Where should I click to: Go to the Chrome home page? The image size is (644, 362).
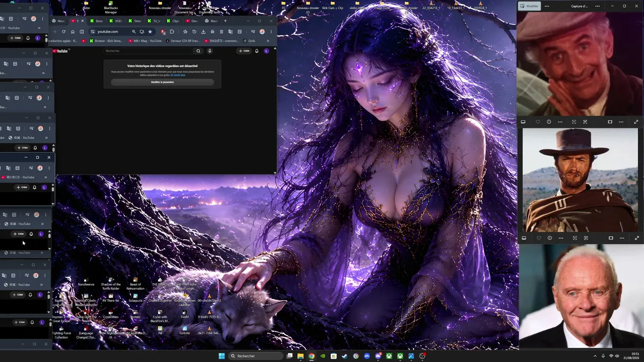coord(72,32)
